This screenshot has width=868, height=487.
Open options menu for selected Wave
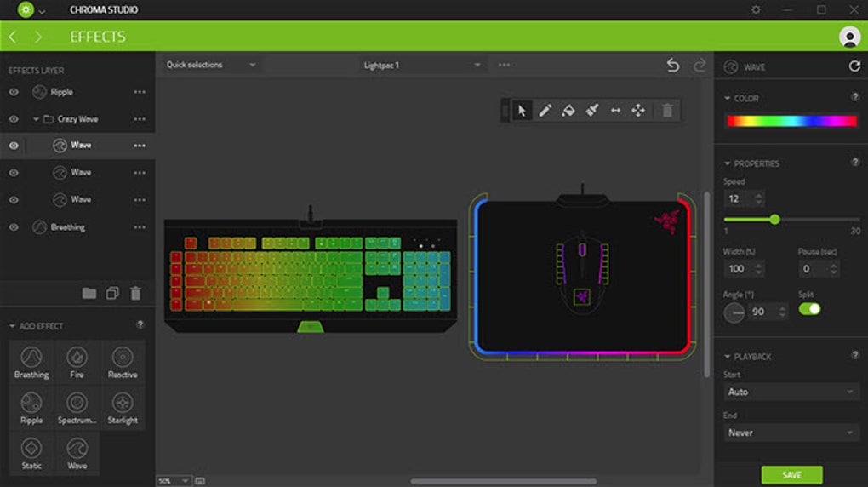click(140, 146)
